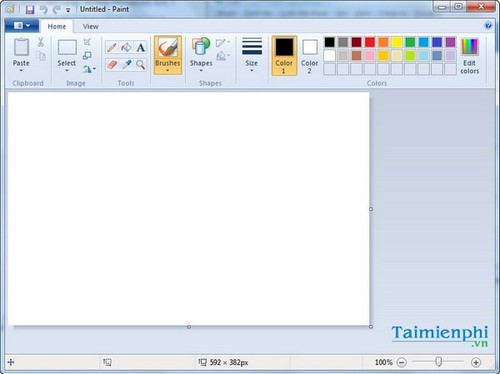The height and width of the screenshot is (374, 500).
Task: Select the Eraser tool
Action: click(x=112, y=64)
